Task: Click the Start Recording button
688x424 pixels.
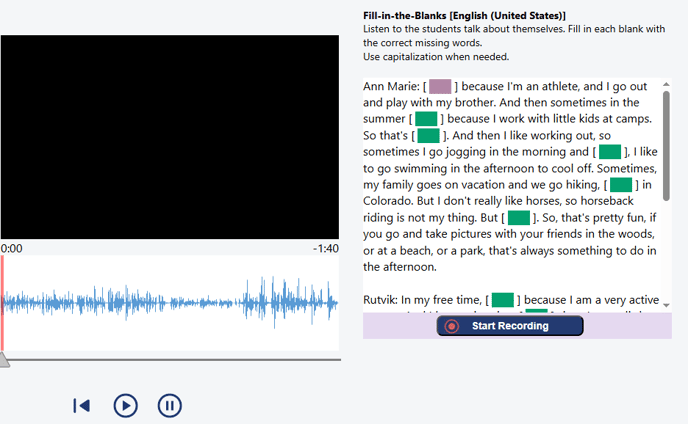Action: (509, 326)
